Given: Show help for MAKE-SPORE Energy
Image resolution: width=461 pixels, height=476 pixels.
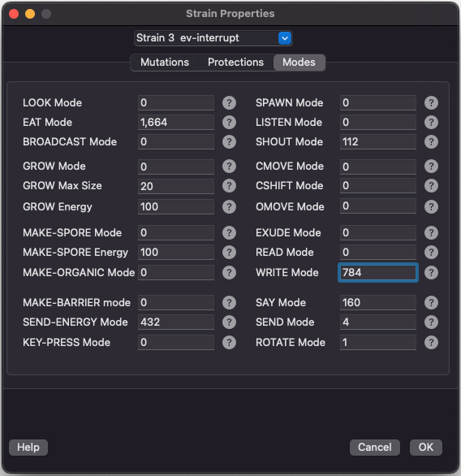Looking at the screenshot, I should pos(229,253).
